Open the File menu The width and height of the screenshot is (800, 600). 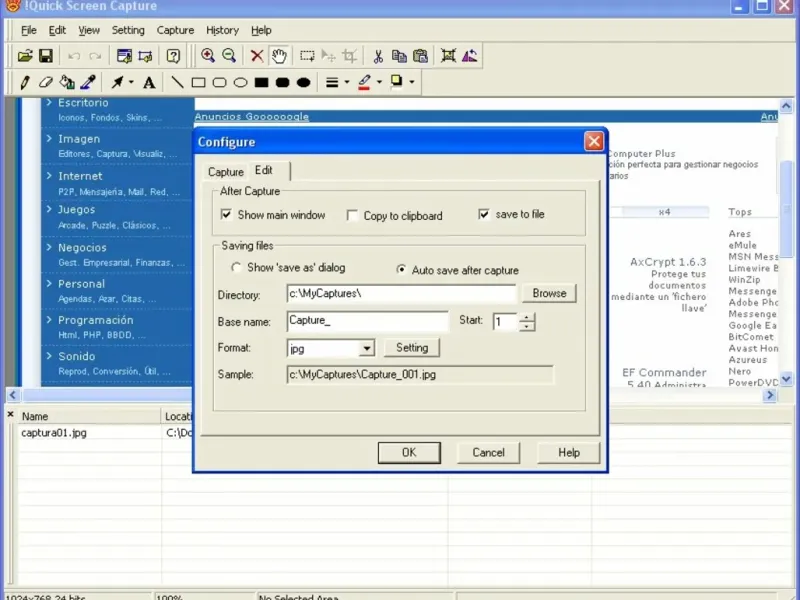[x=29, y=30]
